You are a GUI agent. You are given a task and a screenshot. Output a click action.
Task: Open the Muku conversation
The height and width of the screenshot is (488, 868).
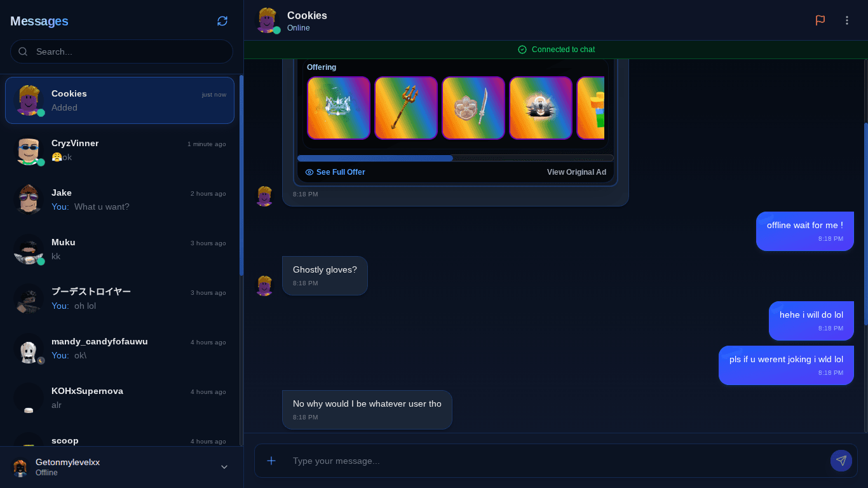[119, 249]
